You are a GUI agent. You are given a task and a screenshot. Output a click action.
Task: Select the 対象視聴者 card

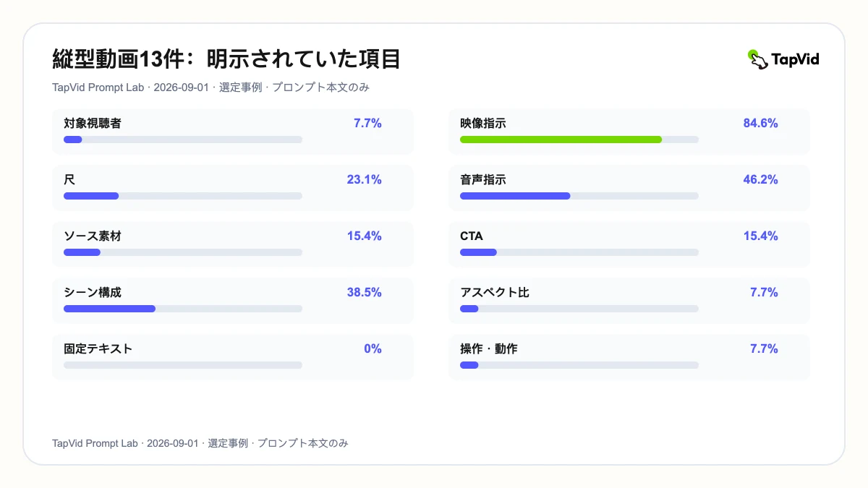pyautogui.click(x=233, y=132)
